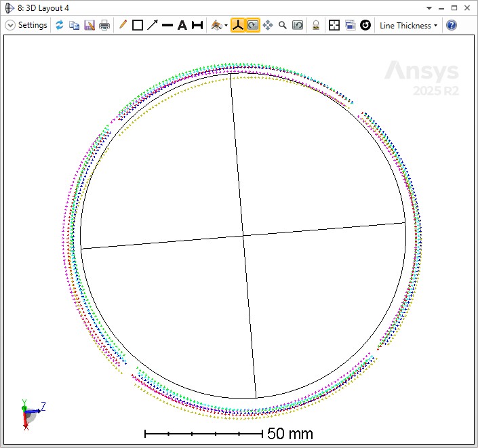This screenshot has height=448, width=478.
Task: Add a text annotation with A tool
Action: tap(182, 25)
